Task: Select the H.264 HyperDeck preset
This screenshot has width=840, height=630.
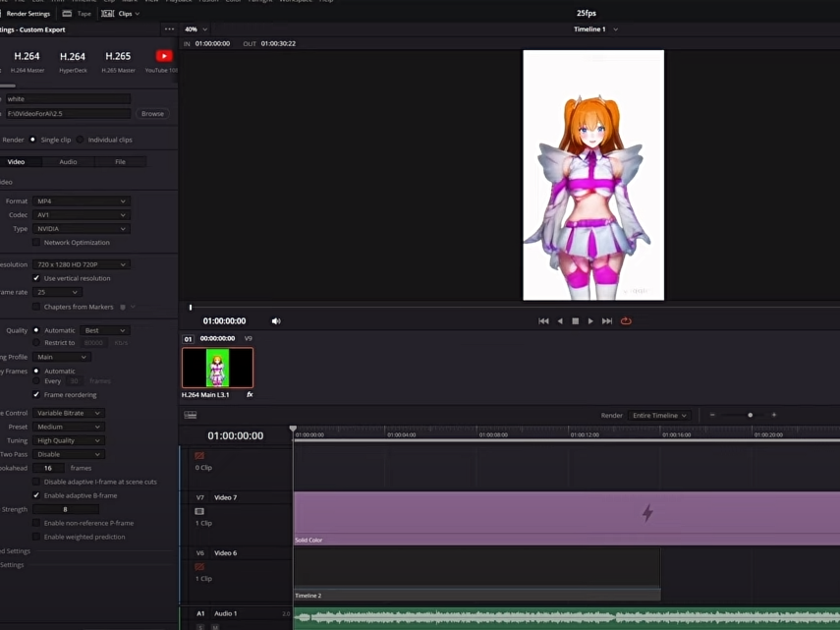Action: (73, 61)
